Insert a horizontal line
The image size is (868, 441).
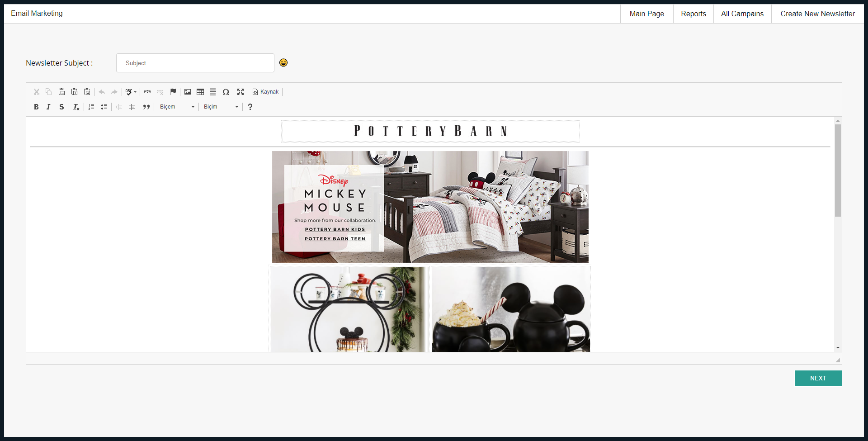pos(213,92)
